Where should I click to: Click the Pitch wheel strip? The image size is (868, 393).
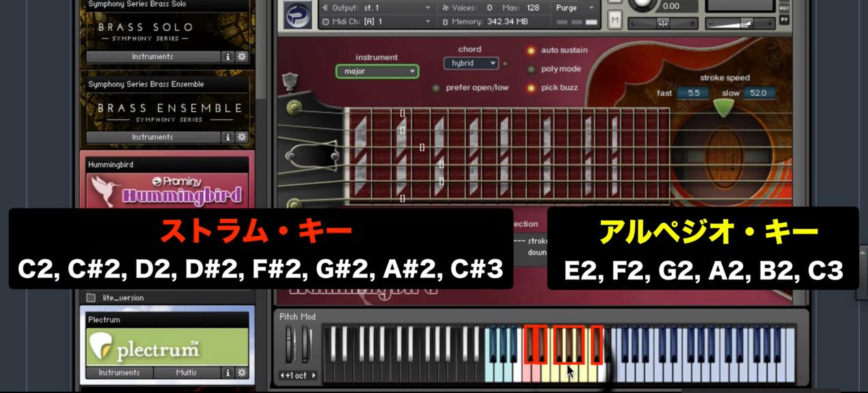pos(289,344)
